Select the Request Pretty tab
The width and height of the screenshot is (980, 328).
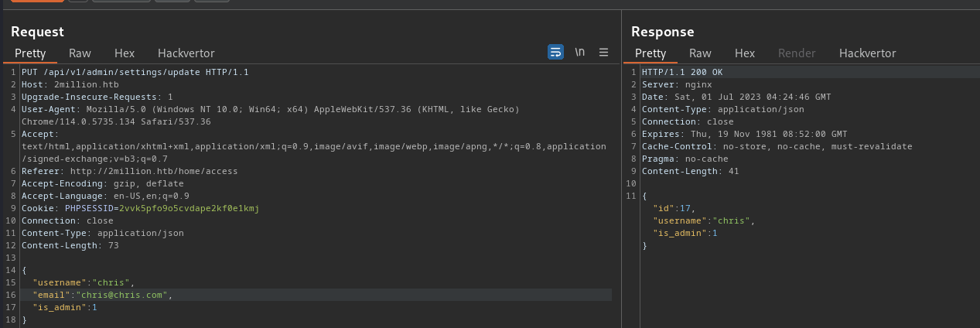(29, 53)
